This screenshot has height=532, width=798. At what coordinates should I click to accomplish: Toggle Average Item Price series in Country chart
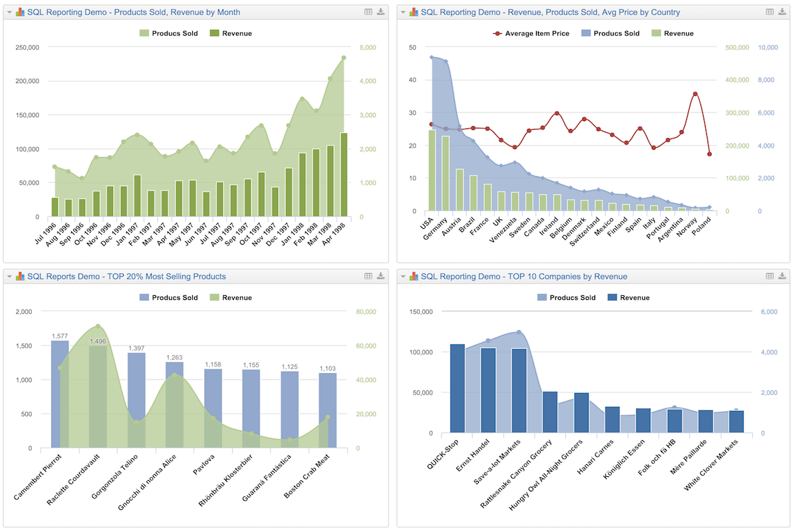coord(531,33)
